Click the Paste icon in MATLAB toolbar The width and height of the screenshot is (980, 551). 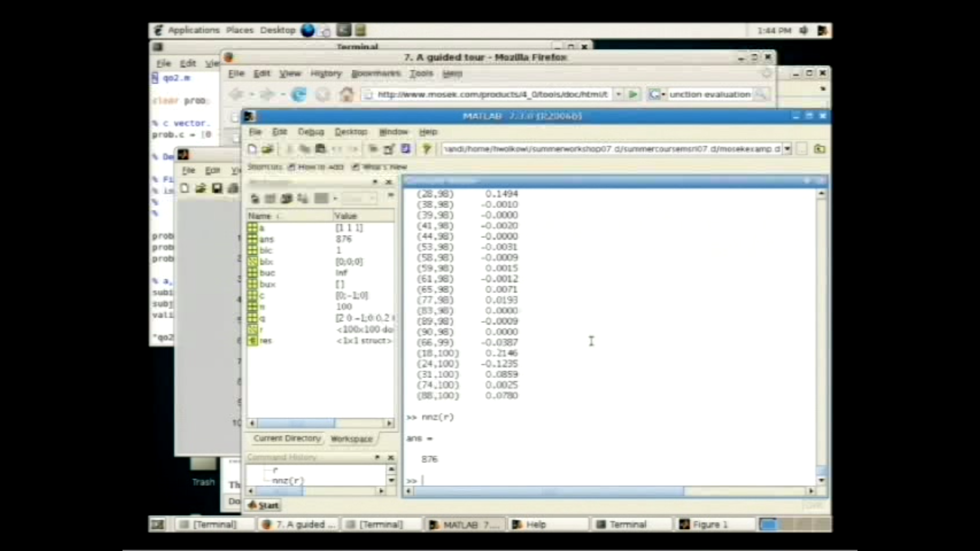coord(321,149)
